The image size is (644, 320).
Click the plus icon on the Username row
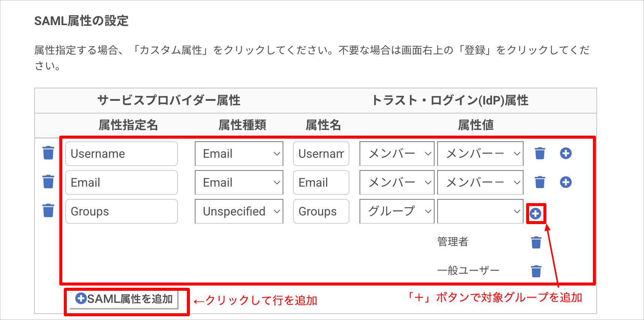(x=566, y=153)
